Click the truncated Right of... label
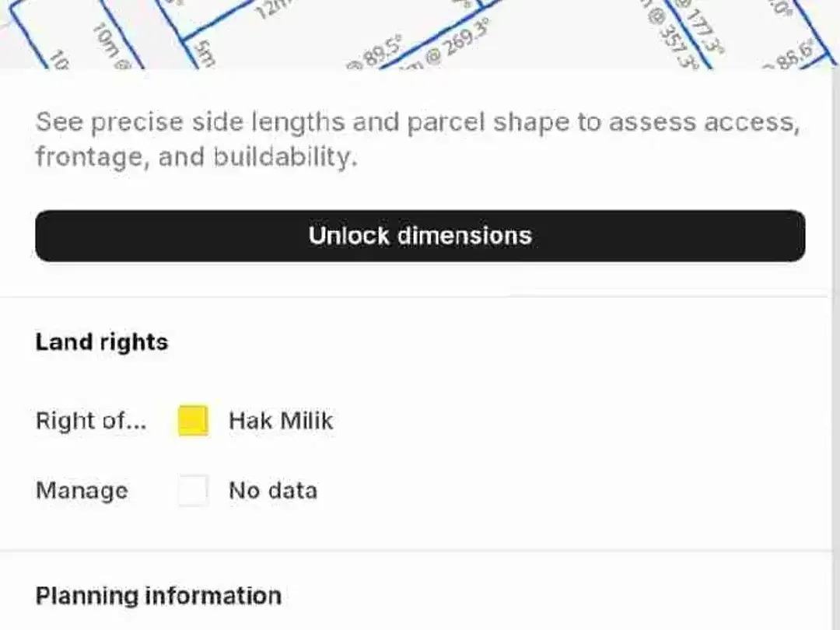 tap(91, 421)
